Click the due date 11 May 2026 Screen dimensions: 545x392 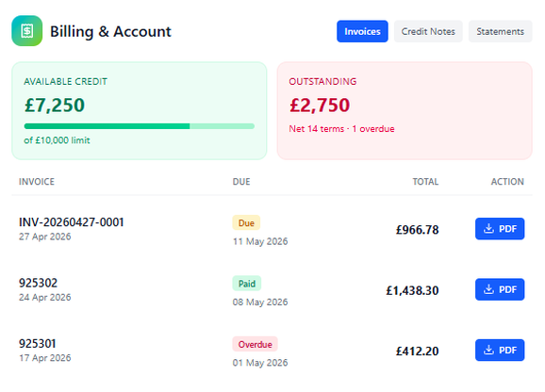tap(260, 241)
